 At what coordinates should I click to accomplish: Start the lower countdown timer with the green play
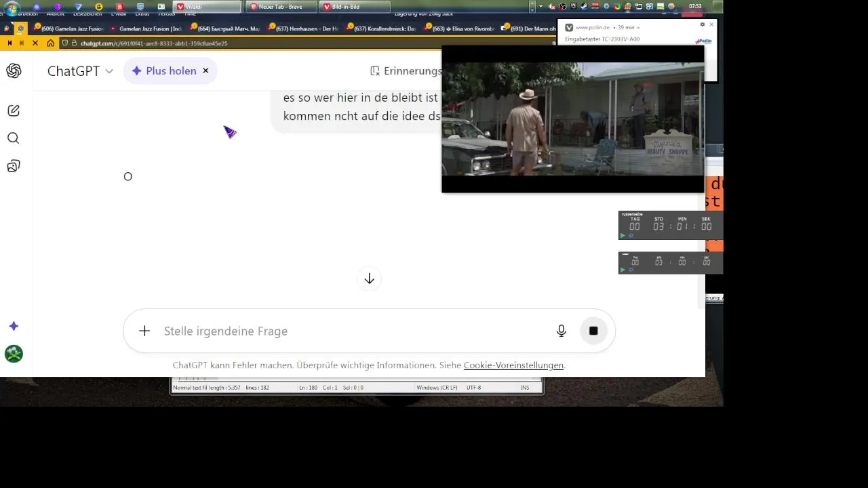[x=623, y=270]
